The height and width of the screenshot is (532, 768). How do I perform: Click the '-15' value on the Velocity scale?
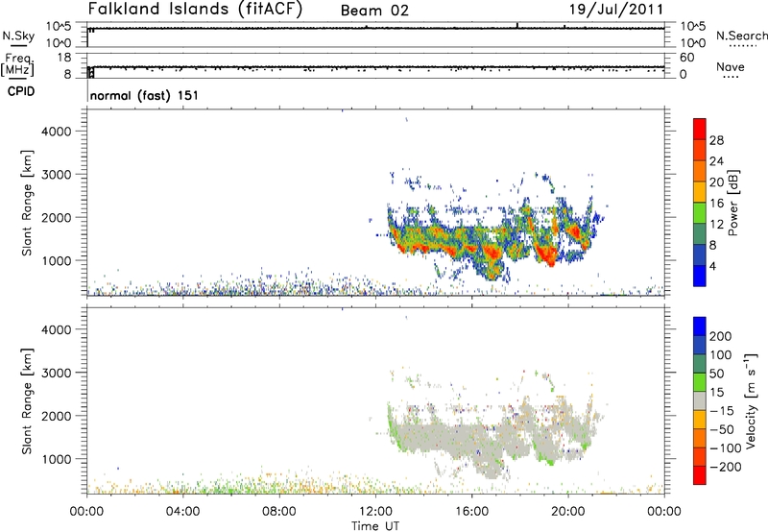[x=721, y=410]
